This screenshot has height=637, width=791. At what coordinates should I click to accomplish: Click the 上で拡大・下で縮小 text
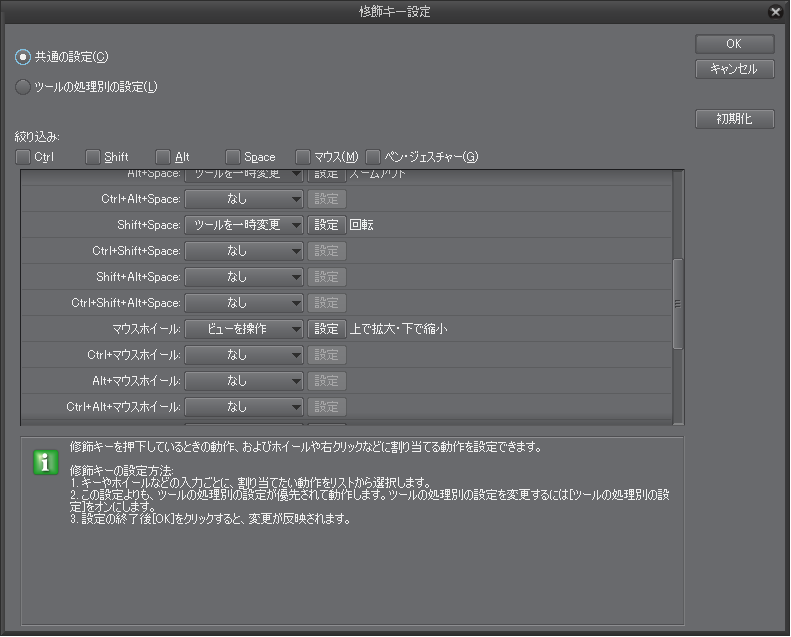click(x=399, y=329)
